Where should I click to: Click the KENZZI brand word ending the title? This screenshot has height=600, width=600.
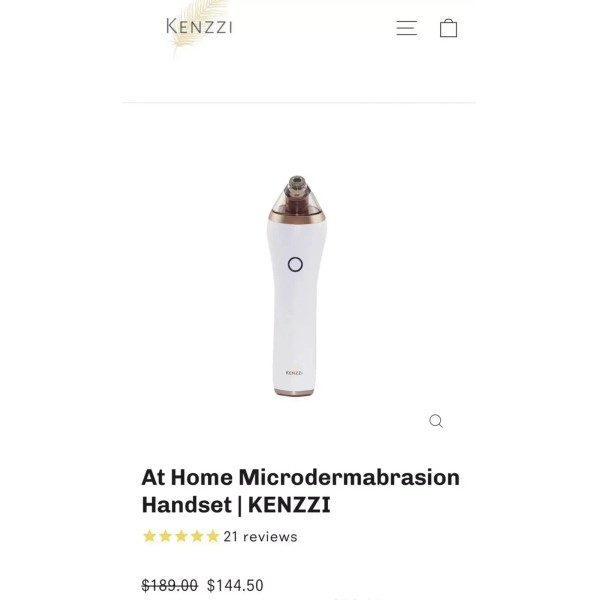coord(289,505)
